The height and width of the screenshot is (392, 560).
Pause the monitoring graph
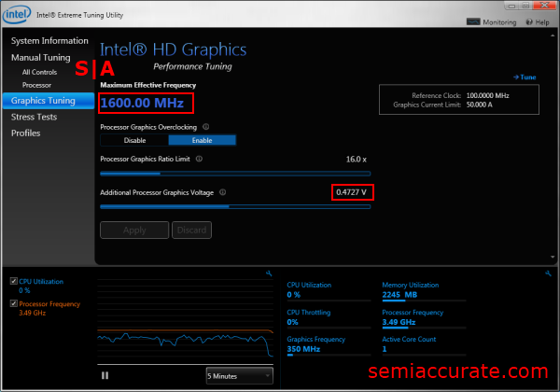pos(105,375)
